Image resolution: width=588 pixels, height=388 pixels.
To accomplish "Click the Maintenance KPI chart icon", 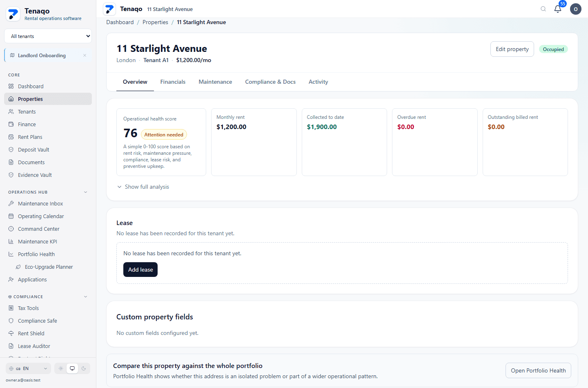I will coord(11,241).
